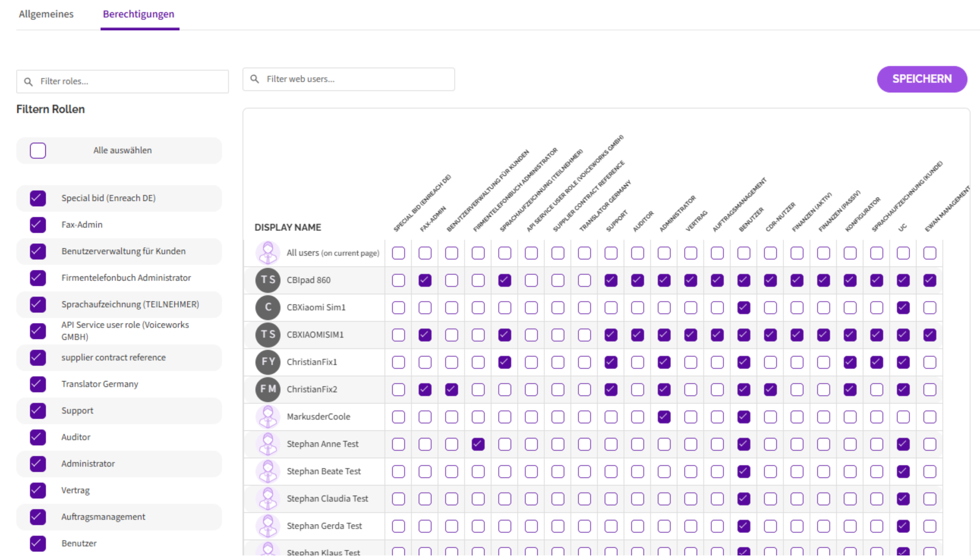Click search icon in Filter web users field
980x560 pixels.
pos(254,79)
